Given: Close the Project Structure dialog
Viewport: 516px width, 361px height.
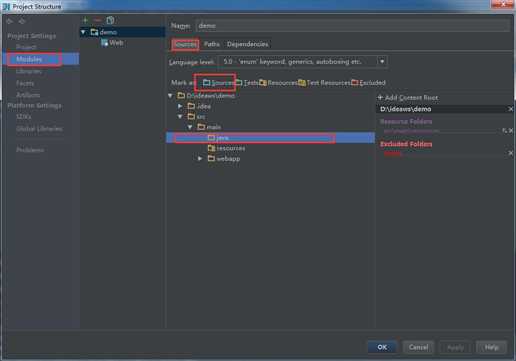Looking at the screenshot, I should [503, 4].
